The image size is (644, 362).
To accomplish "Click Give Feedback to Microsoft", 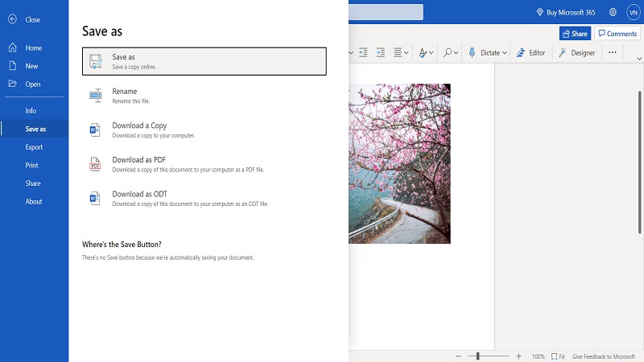I will point(603,356).
